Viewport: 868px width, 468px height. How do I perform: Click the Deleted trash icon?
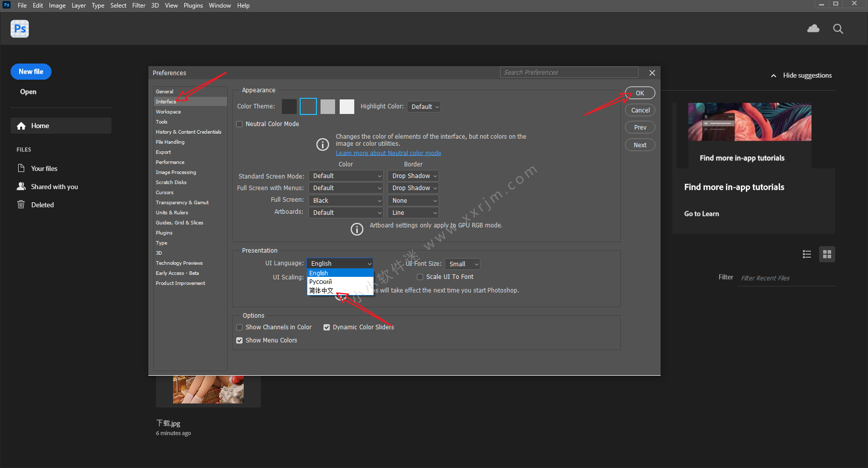tap(21, 204)
